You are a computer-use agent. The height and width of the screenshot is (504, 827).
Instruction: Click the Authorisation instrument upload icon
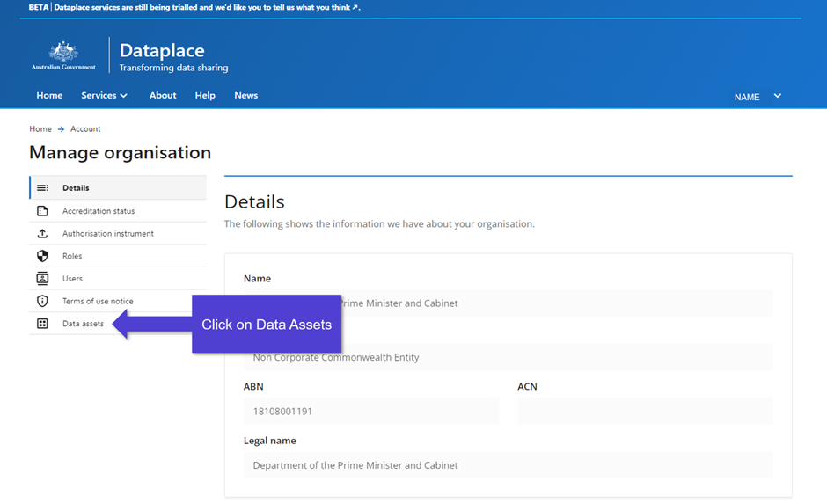[42, 234]
